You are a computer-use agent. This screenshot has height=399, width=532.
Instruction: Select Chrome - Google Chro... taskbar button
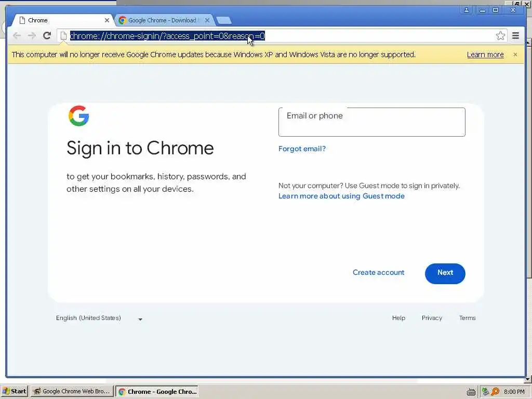click(157, 391)
